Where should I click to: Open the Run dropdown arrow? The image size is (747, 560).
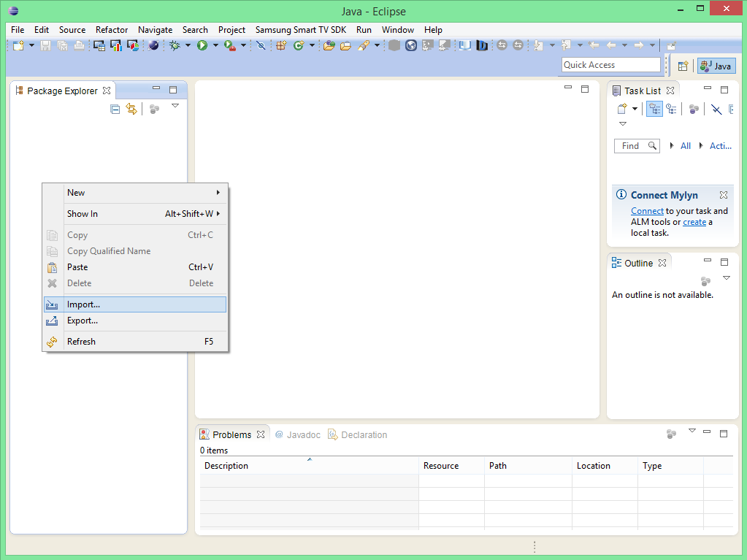coord(215,46)
